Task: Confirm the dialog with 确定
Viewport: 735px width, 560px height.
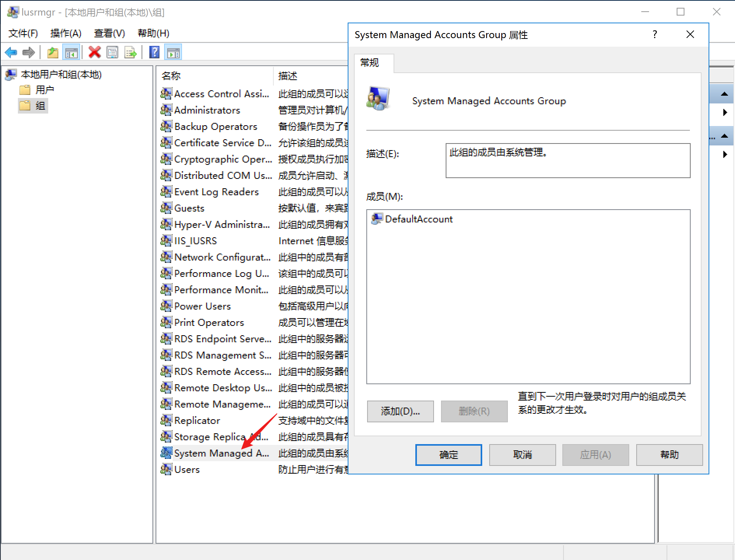Action: click(x=448, y=455)
